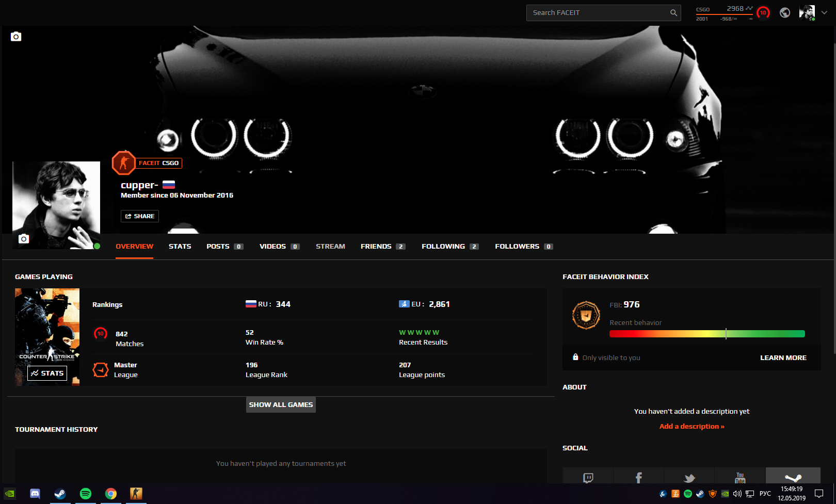Click the page vertical scrollbar
Image resolution: width=836 pixels, height=504 pixels.
point(834,199)
